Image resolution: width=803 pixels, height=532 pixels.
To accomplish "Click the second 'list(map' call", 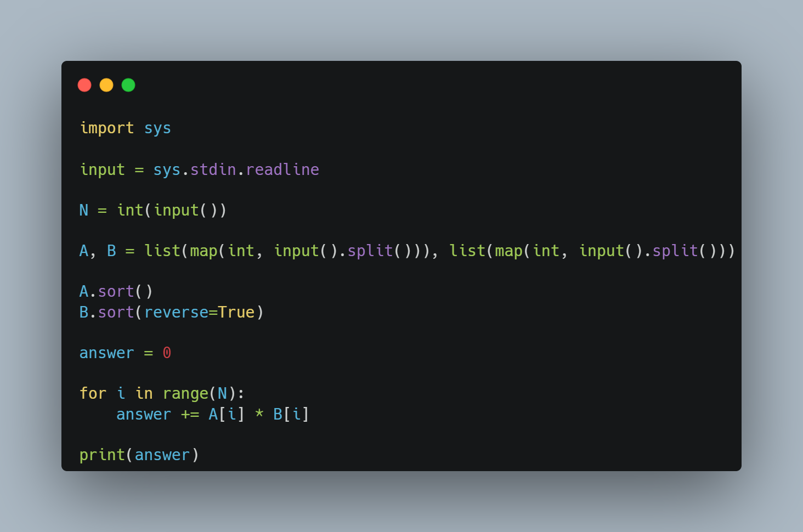I will click(x=485, y=251).
